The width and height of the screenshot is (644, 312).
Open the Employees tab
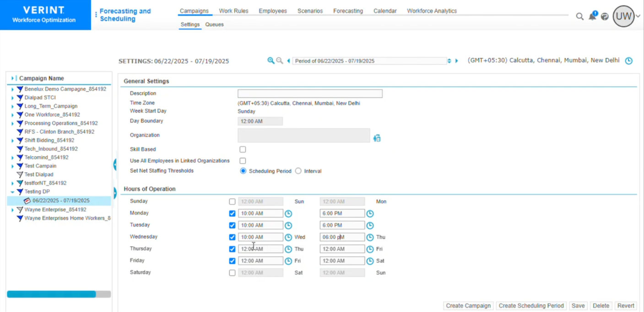(273, 11)
